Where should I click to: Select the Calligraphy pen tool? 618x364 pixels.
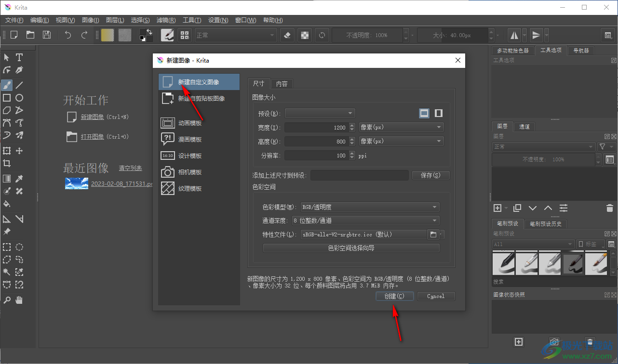click(19, 70)
